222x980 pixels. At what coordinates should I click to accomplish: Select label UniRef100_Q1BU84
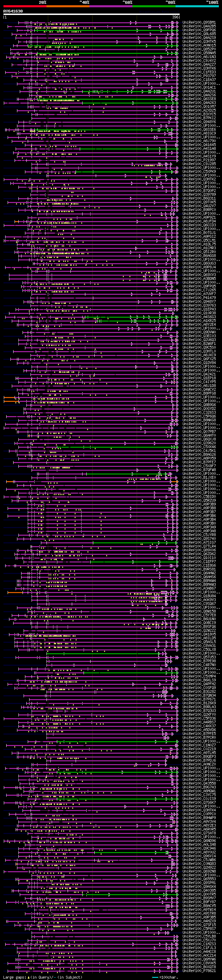coord(199,596)
